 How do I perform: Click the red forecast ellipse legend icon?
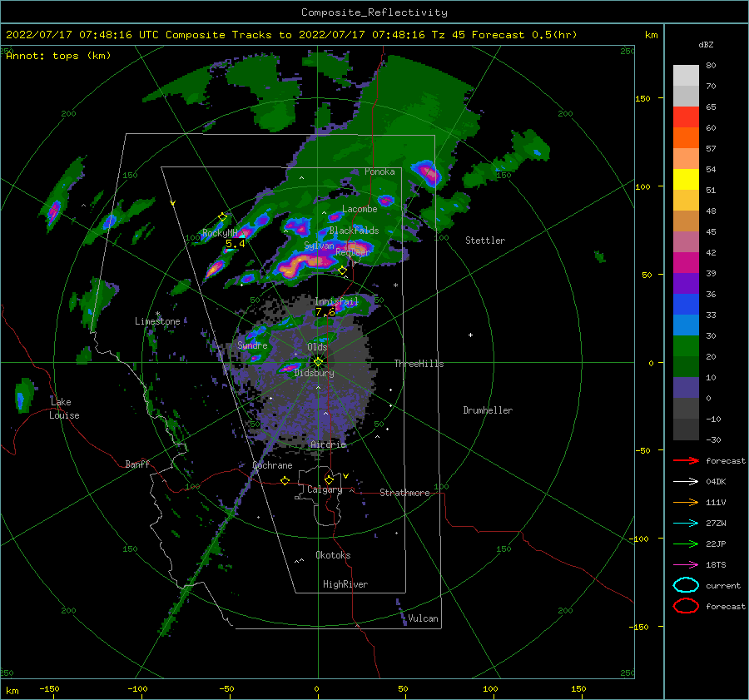[686, 606]
